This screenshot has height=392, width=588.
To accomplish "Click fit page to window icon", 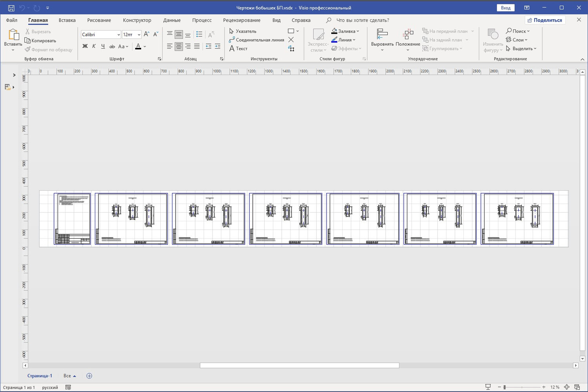I will click(x=566, y=387).
